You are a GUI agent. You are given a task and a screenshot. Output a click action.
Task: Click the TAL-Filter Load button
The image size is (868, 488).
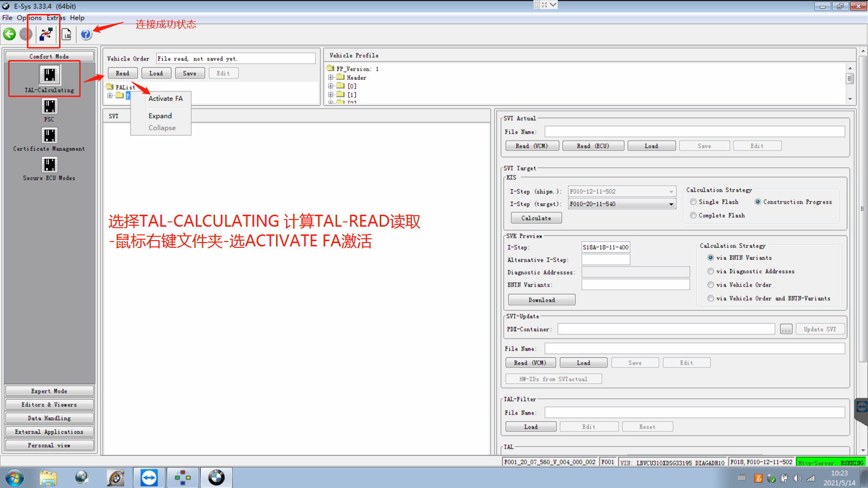(x=531, y=427)
